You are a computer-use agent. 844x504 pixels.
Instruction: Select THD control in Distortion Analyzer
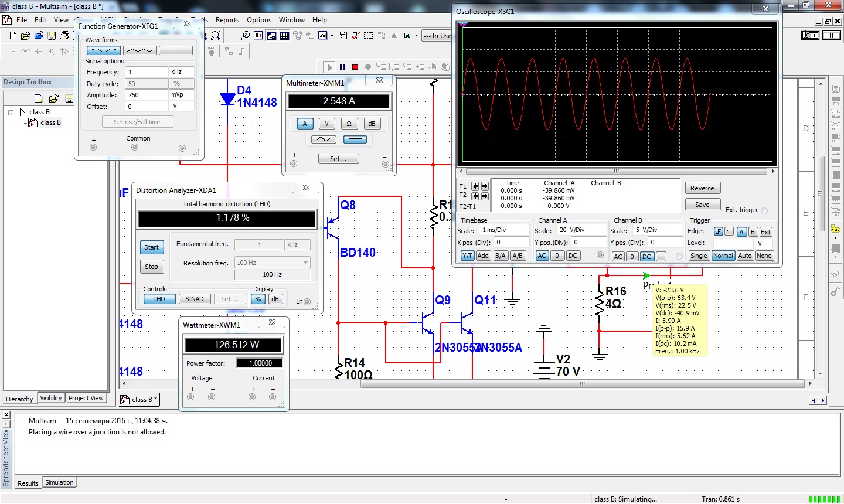coord(159,299)
